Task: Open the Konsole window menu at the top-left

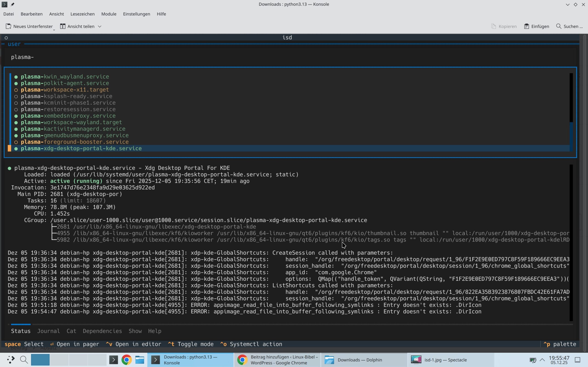Action: point(4,4)
